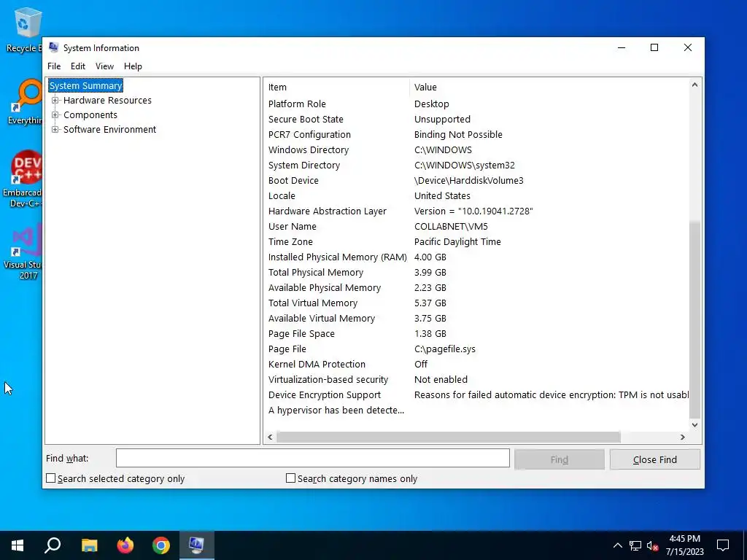Viewport: 747px width, 560px height.
Task: Click the Find what input field
Action: [x=312, y=458]
